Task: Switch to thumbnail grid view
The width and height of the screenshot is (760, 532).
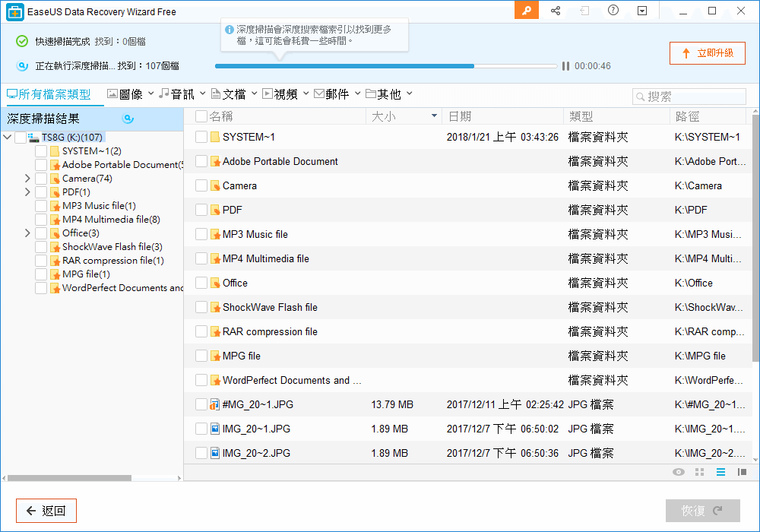Action: (700, 473)
